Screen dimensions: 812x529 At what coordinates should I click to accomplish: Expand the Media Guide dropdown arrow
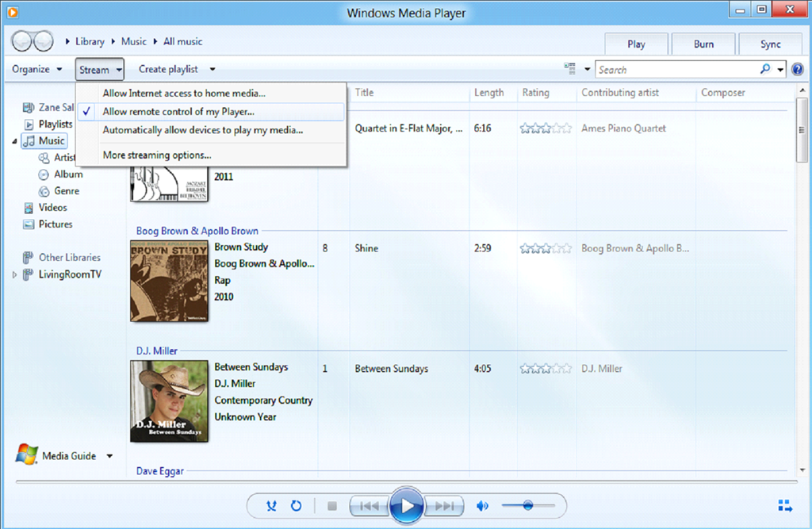point(109,456)
